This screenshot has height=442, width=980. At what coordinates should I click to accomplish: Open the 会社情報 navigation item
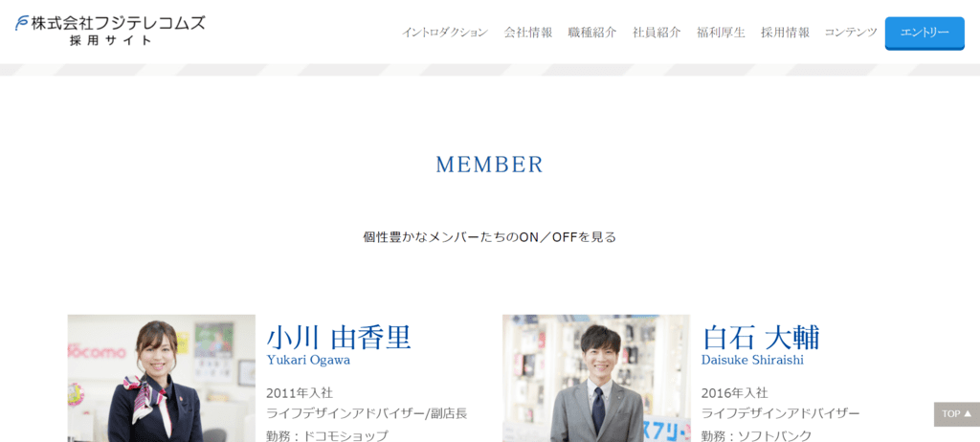528,33
